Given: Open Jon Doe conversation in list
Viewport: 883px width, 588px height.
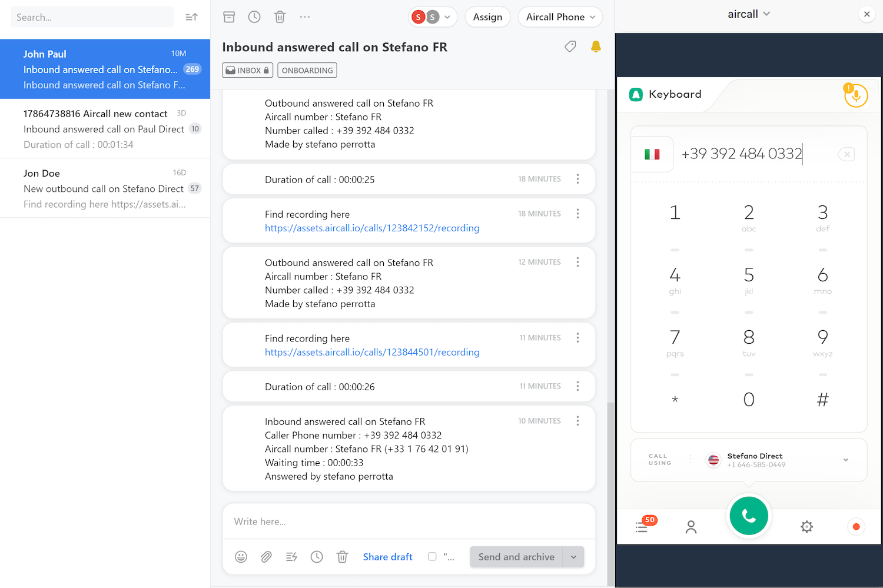Looking at the screenshot, I should pyautogui.click(x=105, y=188).
